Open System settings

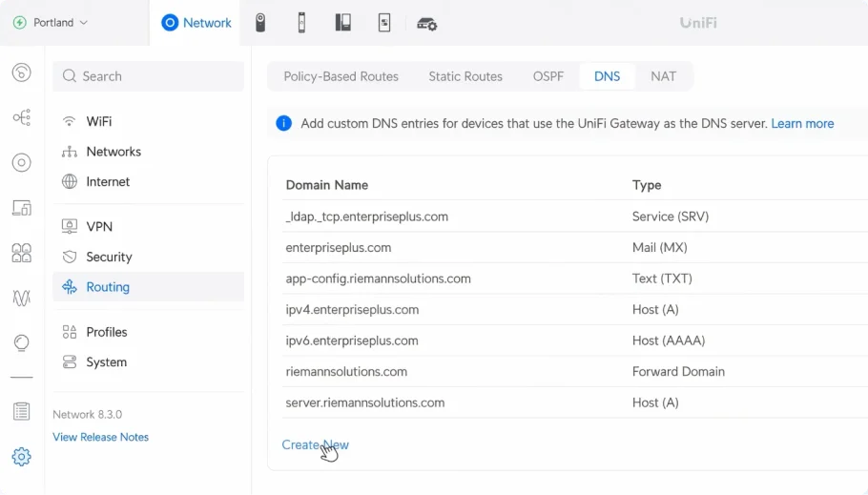point(149,362)
